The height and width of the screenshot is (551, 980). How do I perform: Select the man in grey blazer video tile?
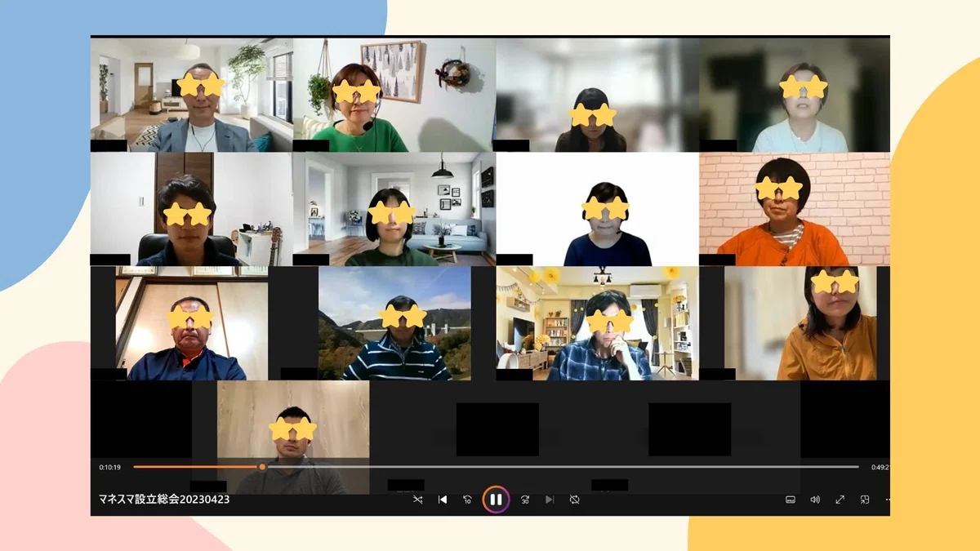[x=192, y=95]
